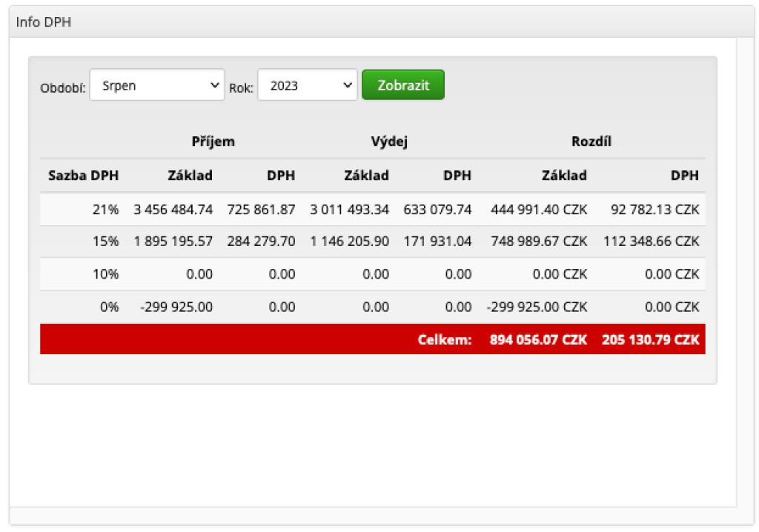Screen dimensions: 759x532
Task: Click the green Zobrazit button
Action: pyautogui.click(x=402, y=85)
